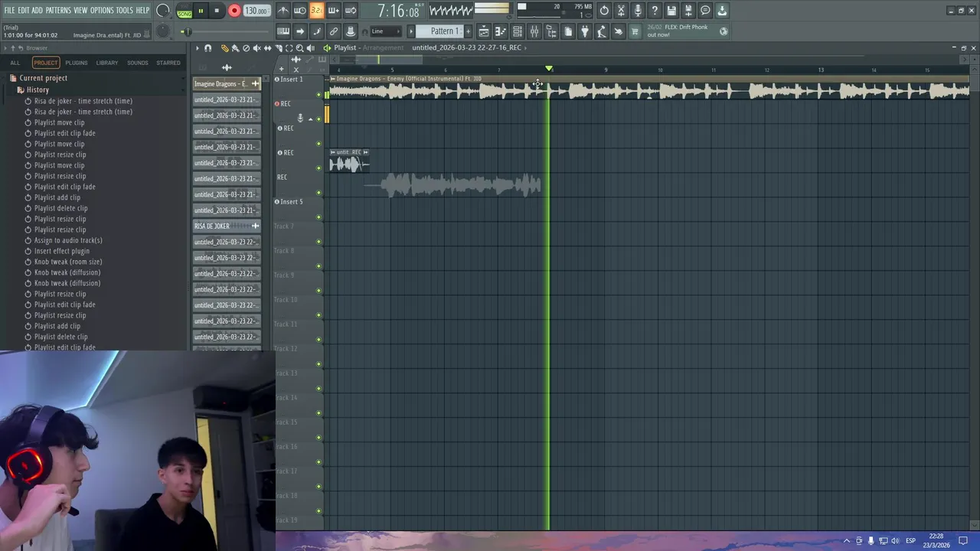980x551 pixels.
Task: Add a new pattern with plus button
Action: click(467, 31)
